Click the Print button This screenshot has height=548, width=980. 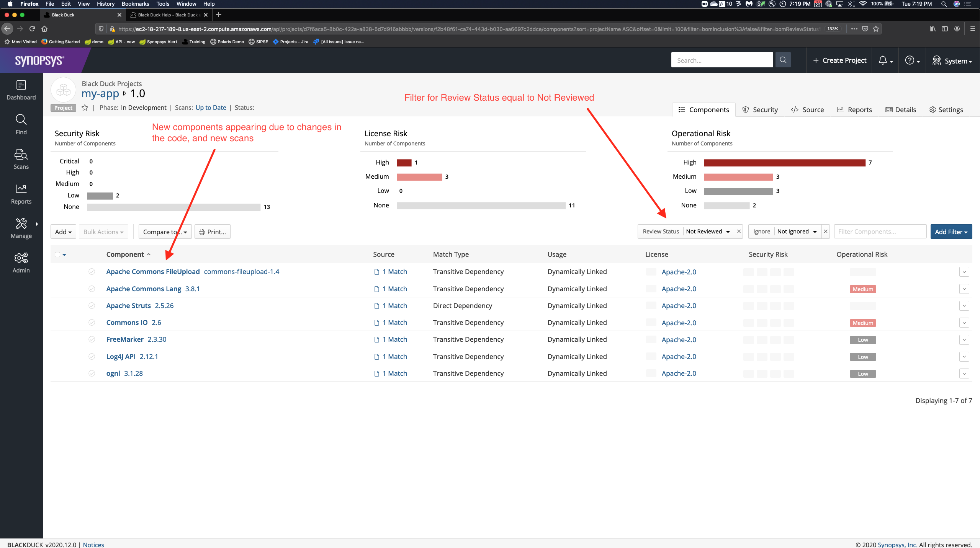tap(213, 232)
